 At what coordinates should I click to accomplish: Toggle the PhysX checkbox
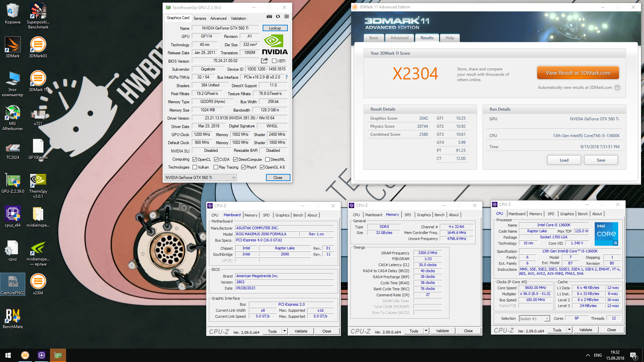[243, 167]
